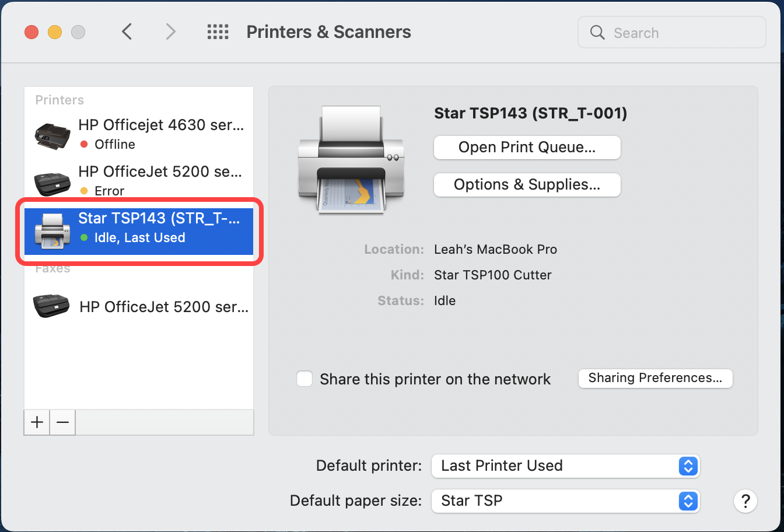
Task: Open Sharing Preferences
Action: pos(655,378)
